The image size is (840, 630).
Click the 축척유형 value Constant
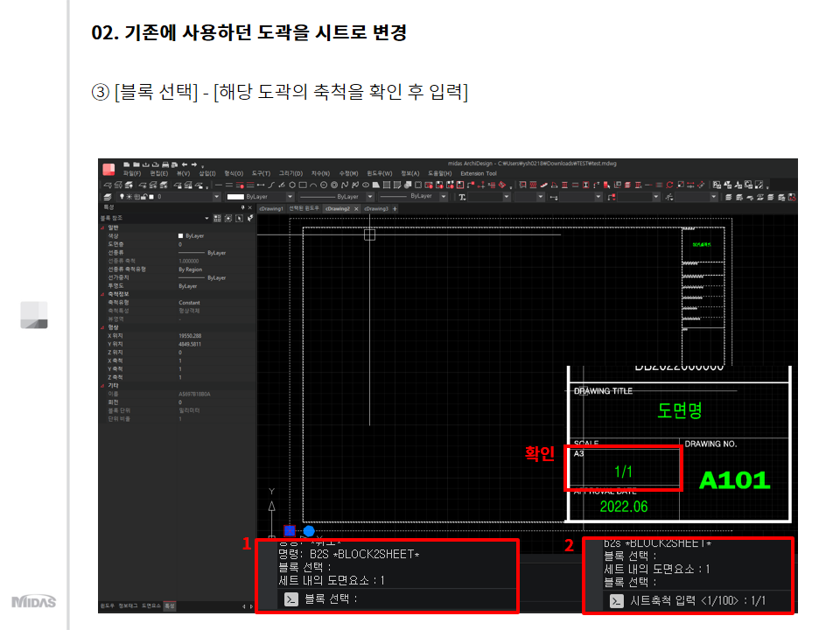coord(189,303)
